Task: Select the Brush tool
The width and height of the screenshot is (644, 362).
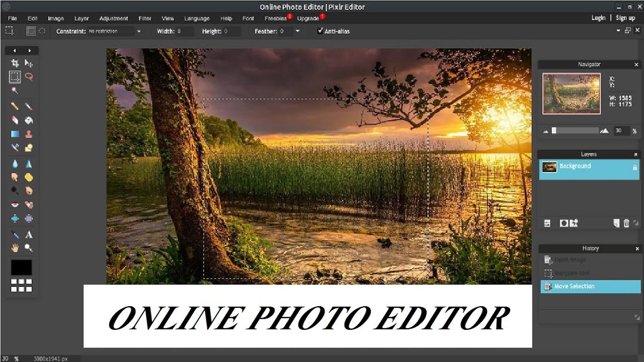Action: pos(29,107)
